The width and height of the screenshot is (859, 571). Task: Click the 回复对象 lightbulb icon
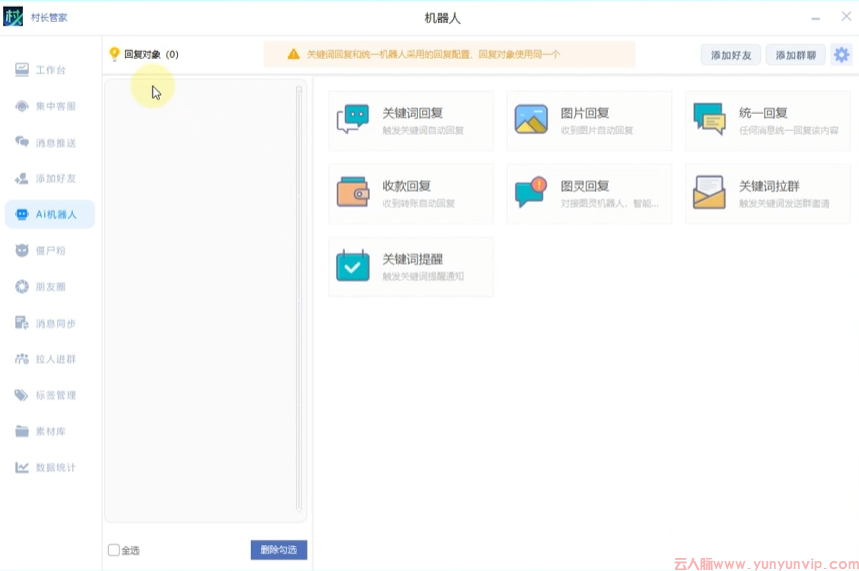pyautogui.click(x=114, y=55)
